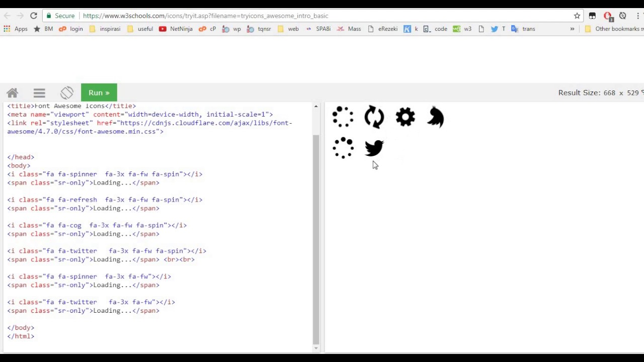Open the blank page bookmark before Twitter

[481, 29]
